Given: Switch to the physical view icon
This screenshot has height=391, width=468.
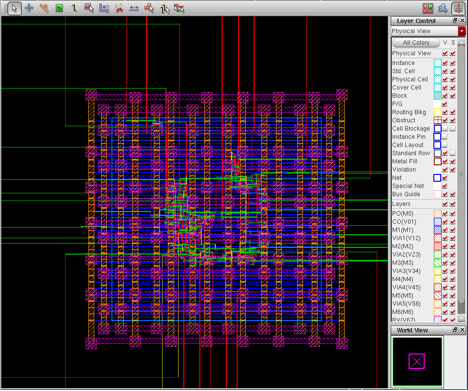Looking at the screenshot, I should [458, 8].
